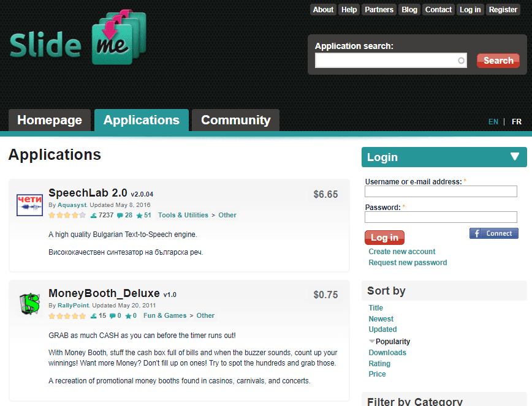Click MoneyBooth favorites star count 0
This screenshot has height=406, width=532.
[131, 316]
